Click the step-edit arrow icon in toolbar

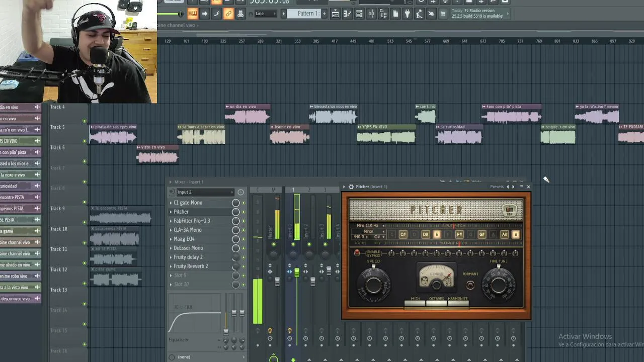point(204,14)
